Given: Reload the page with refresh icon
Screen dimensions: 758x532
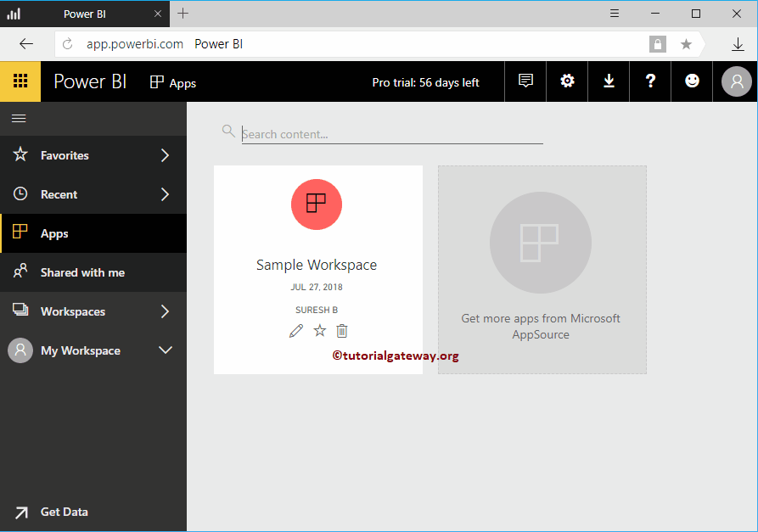Looking at the screenshot, I should point(68,44).
